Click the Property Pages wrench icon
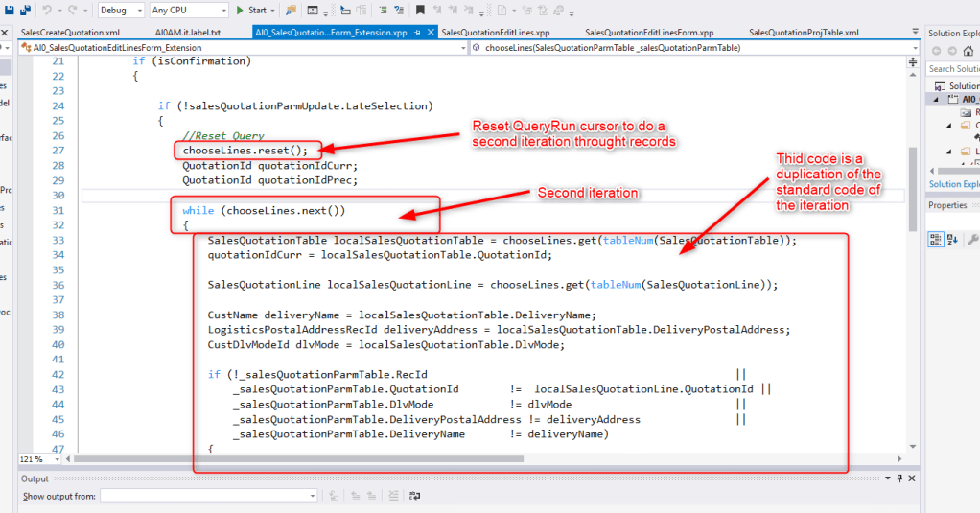Image resolution: width=980 pixels, height=513 pixels. click(x=973, y=239)
